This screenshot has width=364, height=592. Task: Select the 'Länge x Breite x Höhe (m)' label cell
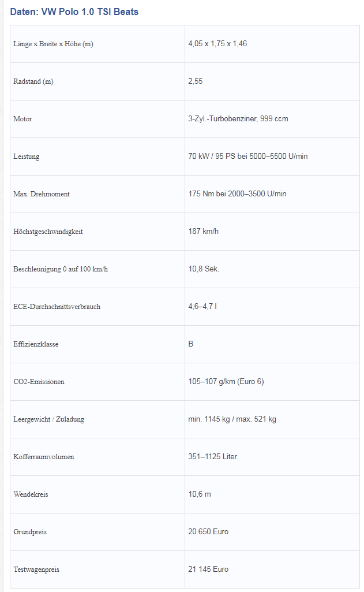point(53,44)
